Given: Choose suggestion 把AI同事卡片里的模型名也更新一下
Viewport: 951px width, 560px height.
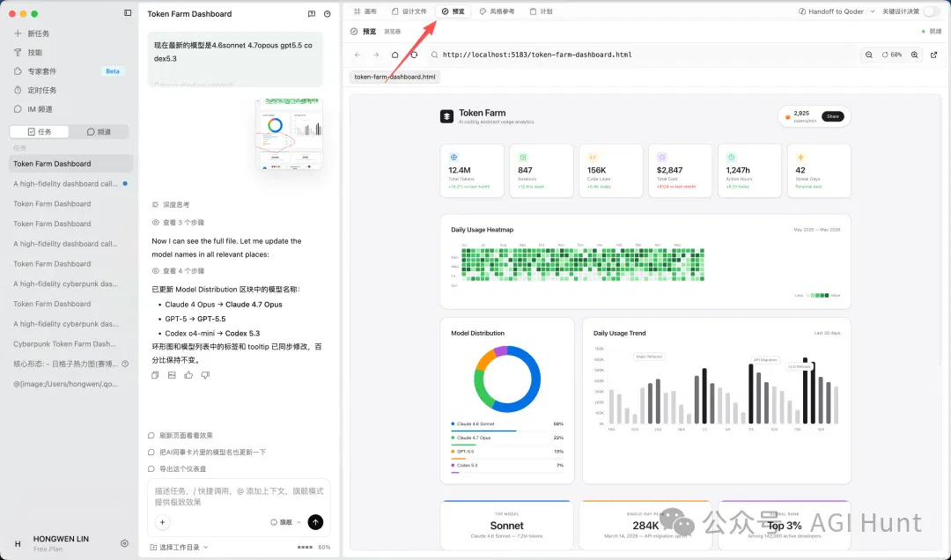Looking at the screenshot, I should click(208, 453).
